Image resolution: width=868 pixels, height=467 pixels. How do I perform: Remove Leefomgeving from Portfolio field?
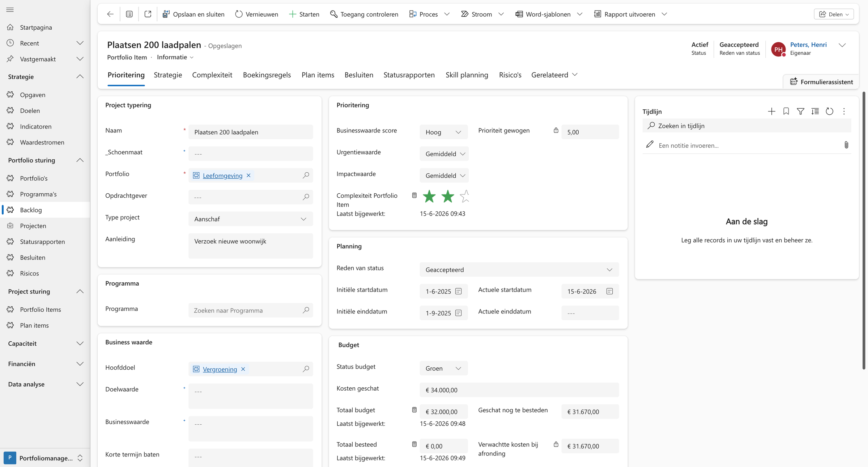coord(248,175)
